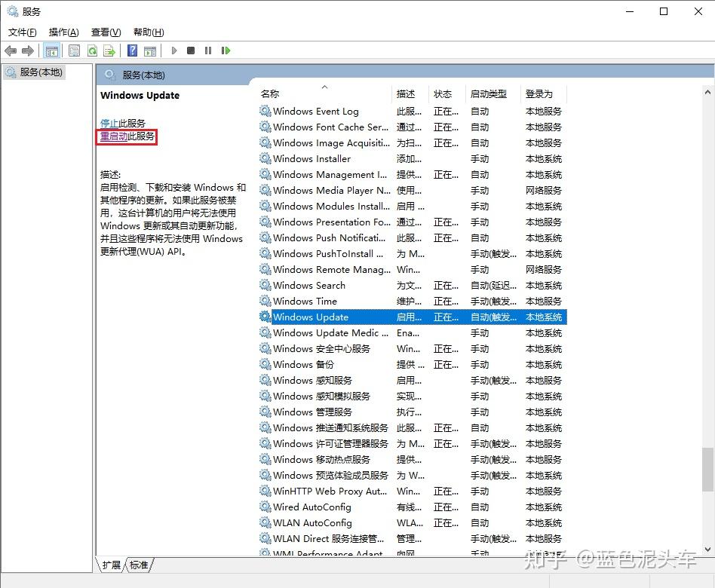
Task: Click the 重启动 service link
Action: (114, 136)
